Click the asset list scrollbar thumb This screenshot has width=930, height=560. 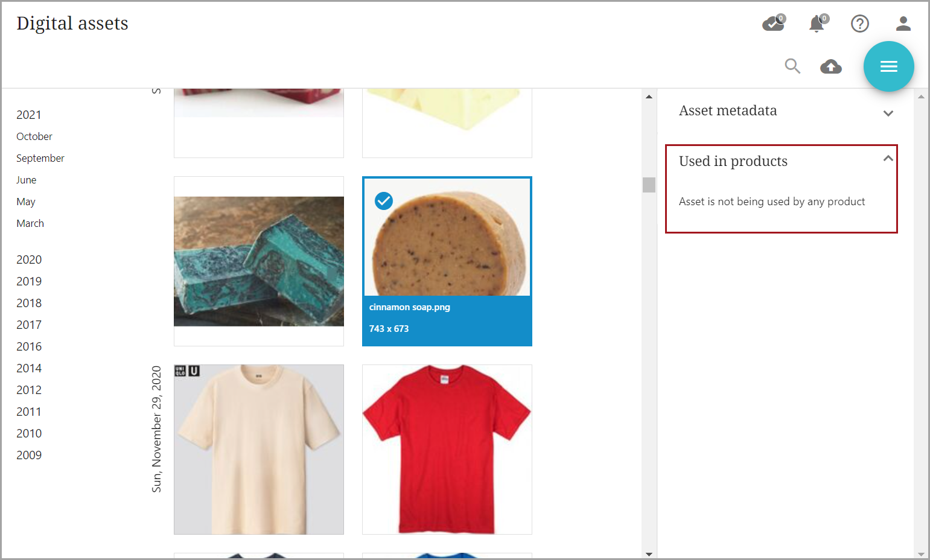649,185
